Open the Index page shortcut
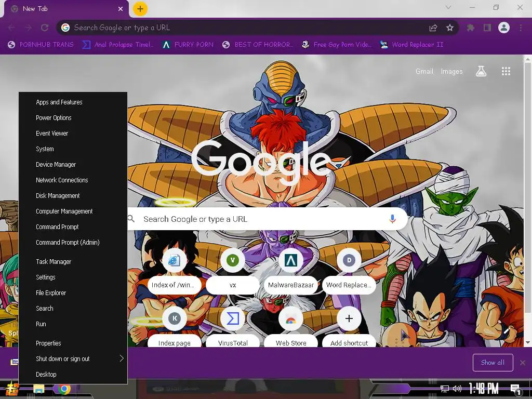 pos(174,327)
